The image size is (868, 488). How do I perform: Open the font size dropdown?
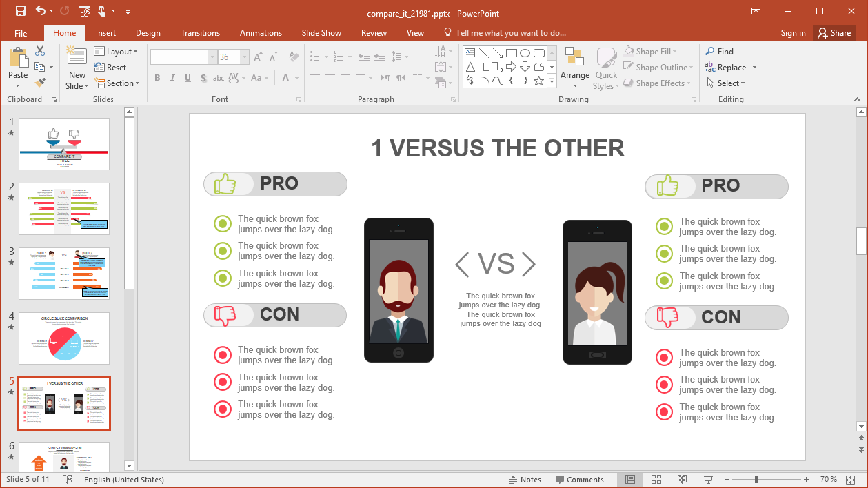(x=245, y=57)
